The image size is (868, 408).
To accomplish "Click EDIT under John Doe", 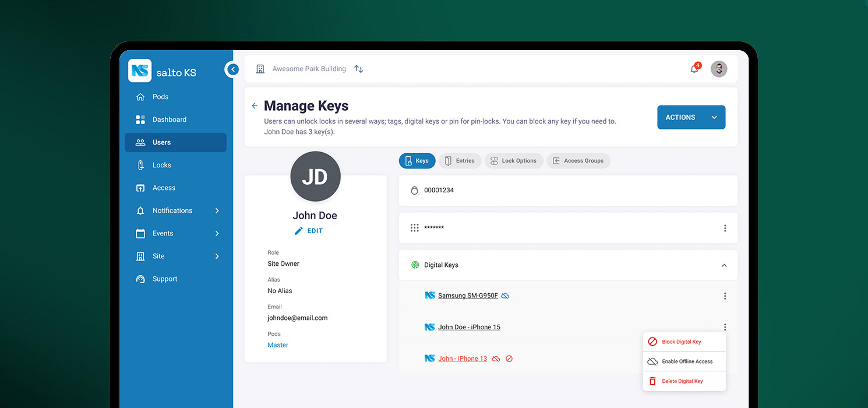I will [x=309, y=230].
